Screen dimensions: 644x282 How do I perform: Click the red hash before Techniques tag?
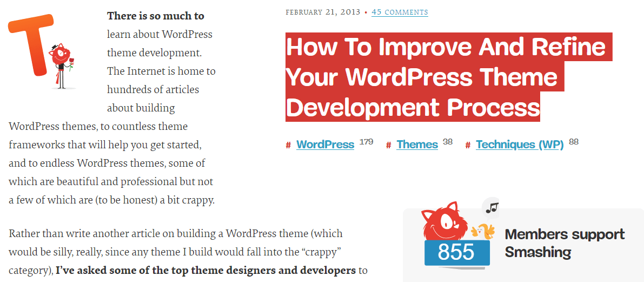tap(468, 145)
